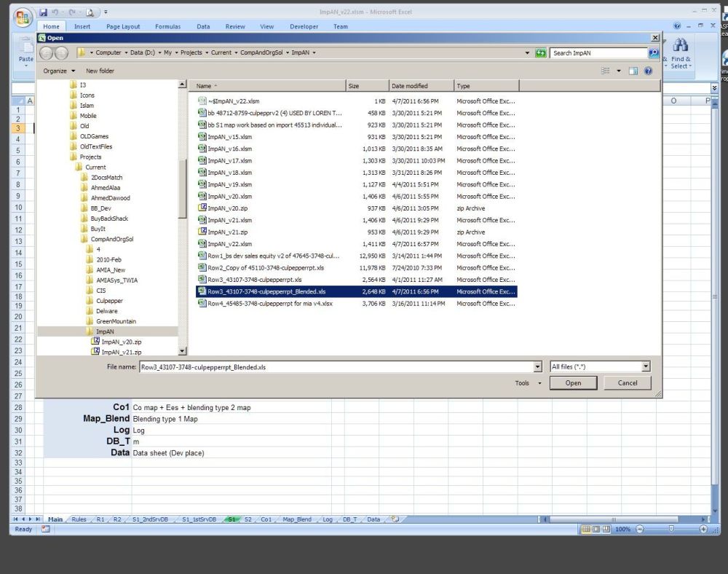Open the Formulas ribbon tab
This screenshot has width=728, height=574.
pos(167,27)
